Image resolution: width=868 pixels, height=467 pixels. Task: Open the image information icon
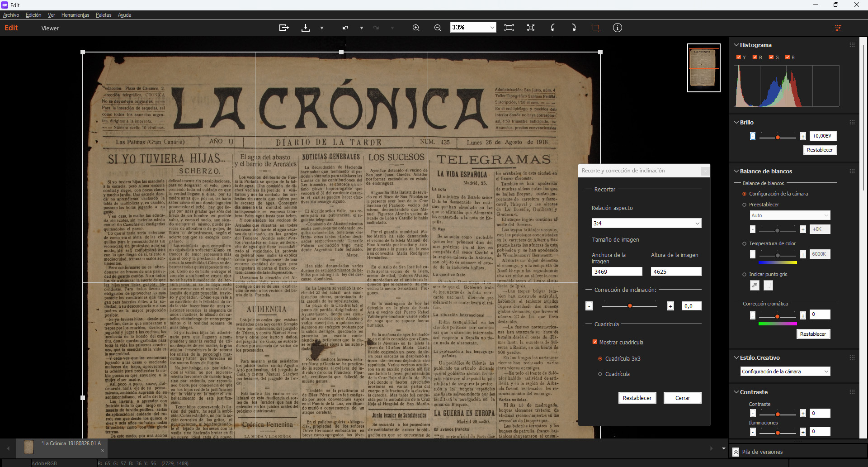[x=618, y=28]
